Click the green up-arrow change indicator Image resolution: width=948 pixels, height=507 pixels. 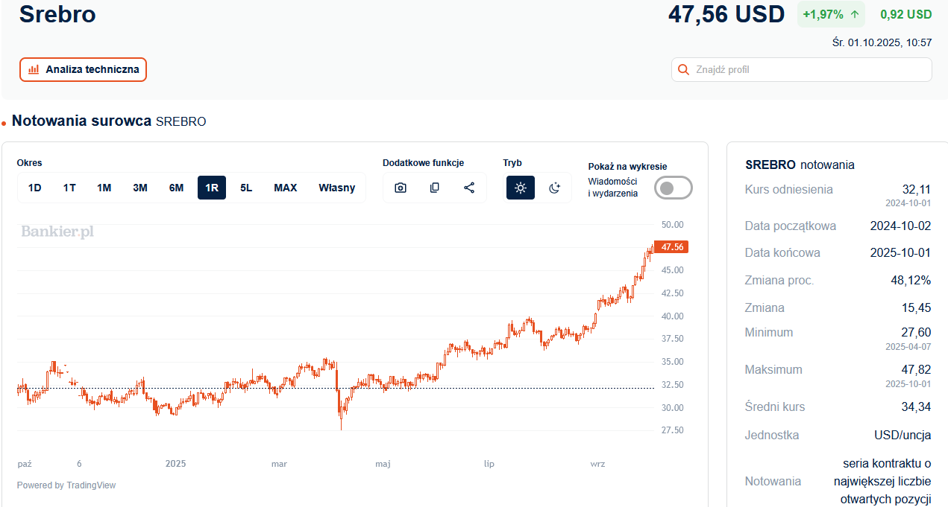[855, 15]
